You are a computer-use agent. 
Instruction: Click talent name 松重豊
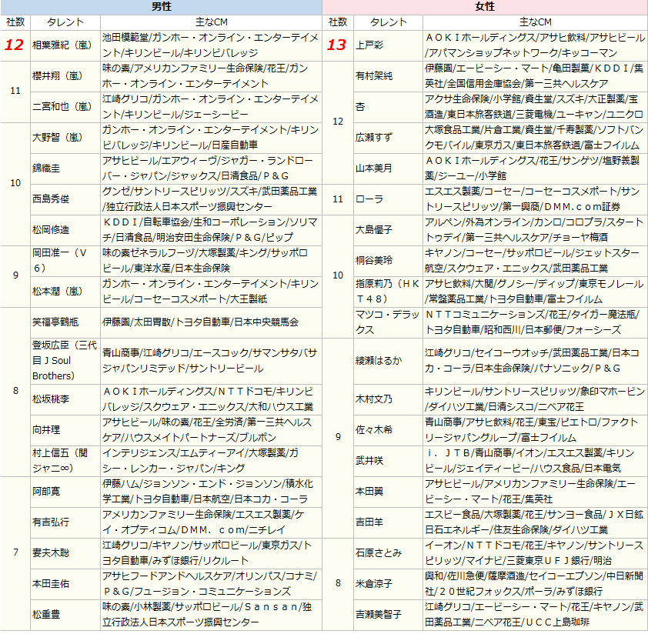coord(46,615)
